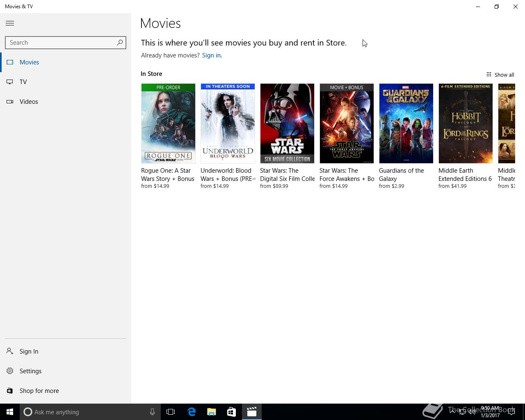Click the from $89.99 price

[274, 186]
